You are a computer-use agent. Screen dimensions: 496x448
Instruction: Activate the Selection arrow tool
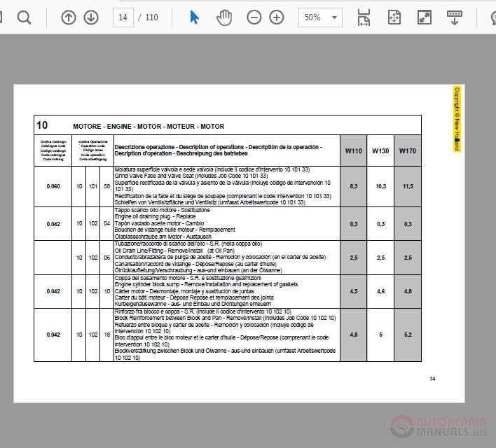click(x=194, y=17)
